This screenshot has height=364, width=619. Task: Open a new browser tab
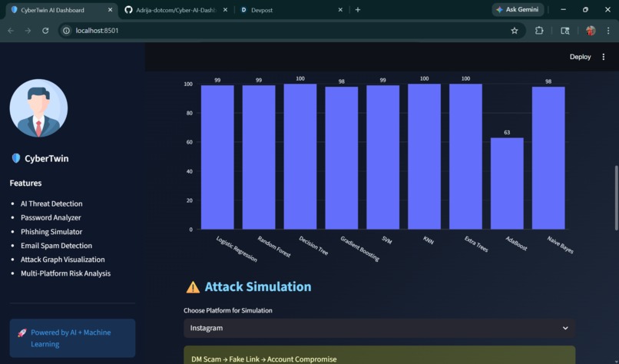(358, 10)
